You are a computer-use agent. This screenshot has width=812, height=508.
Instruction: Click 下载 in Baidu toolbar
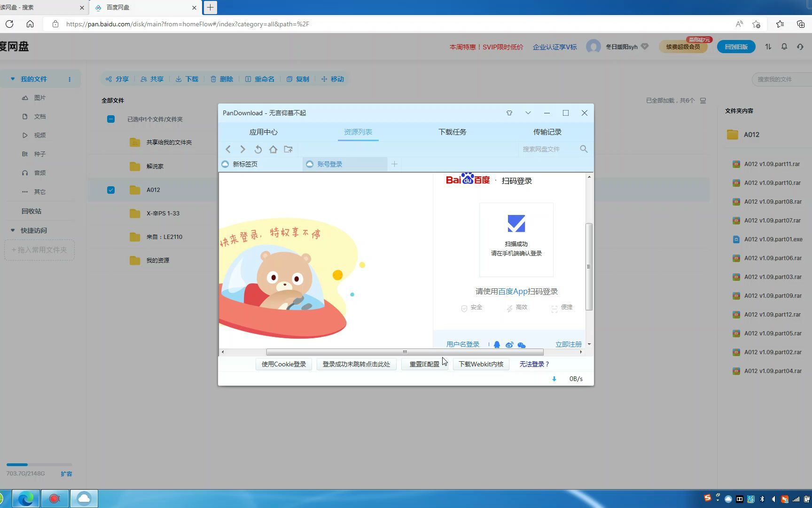coord(187,79)
